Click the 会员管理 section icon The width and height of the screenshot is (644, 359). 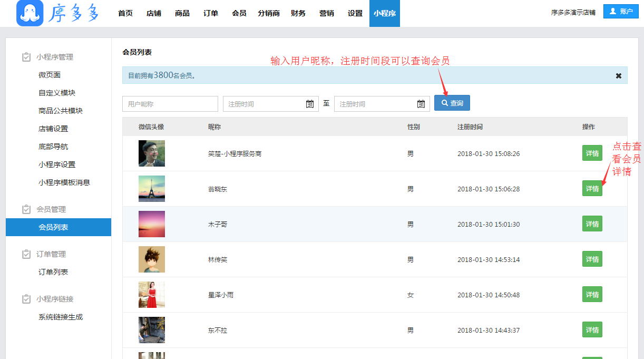pyautogui.click(x=26, y=209)
